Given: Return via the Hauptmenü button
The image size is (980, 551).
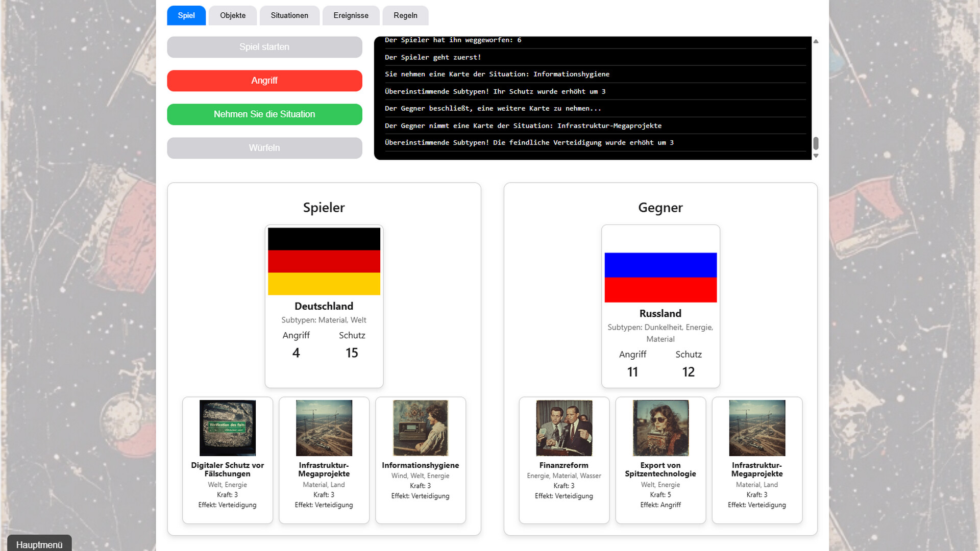Looking at the screenshot, I should (39, 544).
